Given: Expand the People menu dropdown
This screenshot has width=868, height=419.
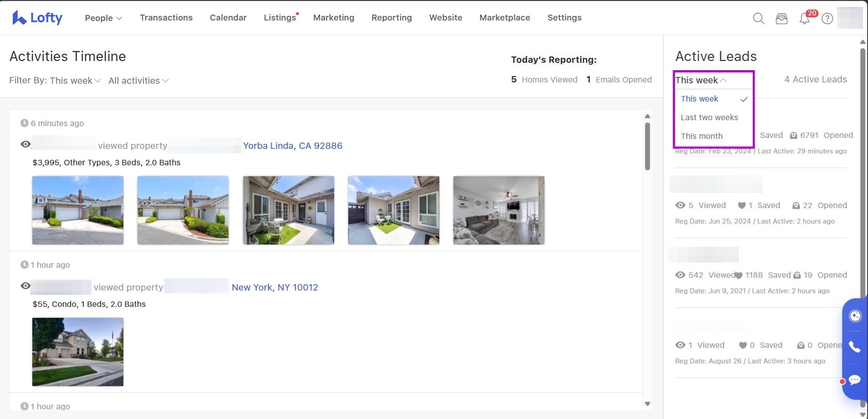Looking at the screenshot, I should point(103,18).
